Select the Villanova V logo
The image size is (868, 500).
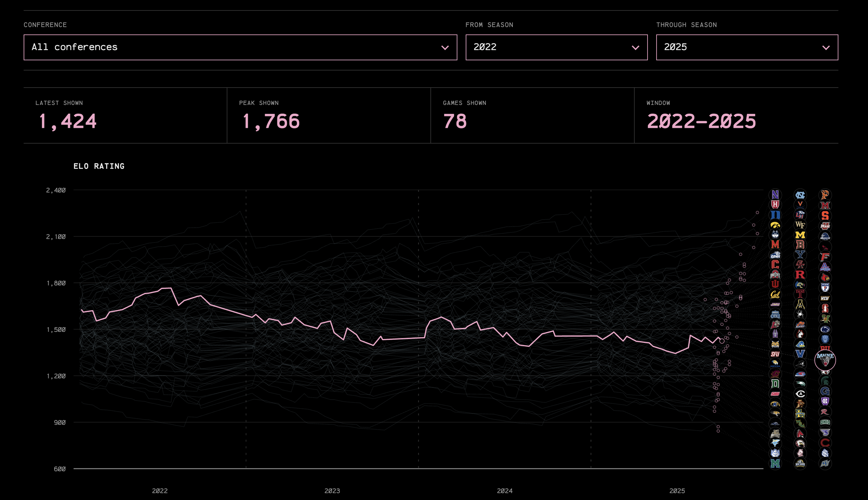click(x=800, y=354)
